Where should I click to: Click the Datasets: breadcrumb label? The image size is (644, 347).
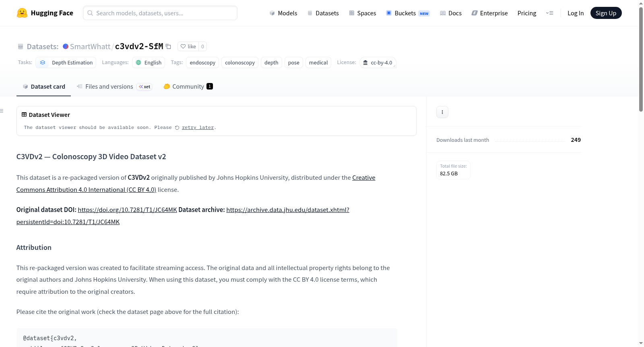[x=43, y=46]
